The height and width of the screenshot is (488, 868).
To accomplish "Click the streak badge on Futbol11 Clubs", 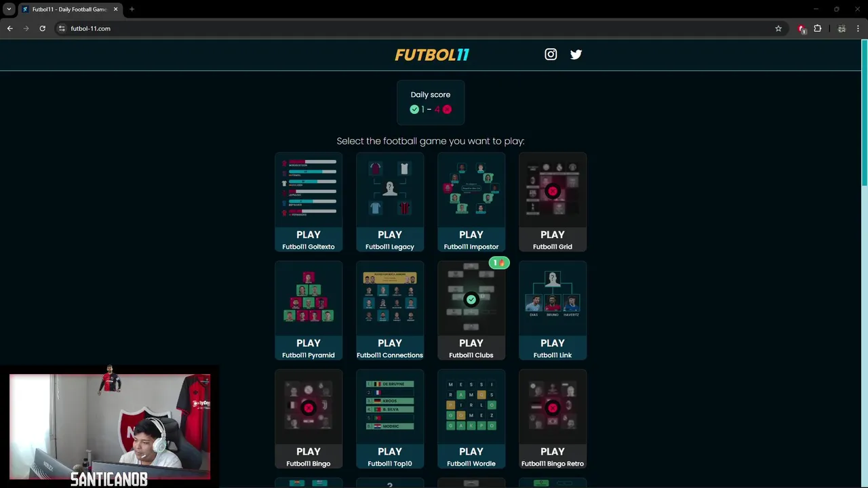I will [x=499, y=263].
